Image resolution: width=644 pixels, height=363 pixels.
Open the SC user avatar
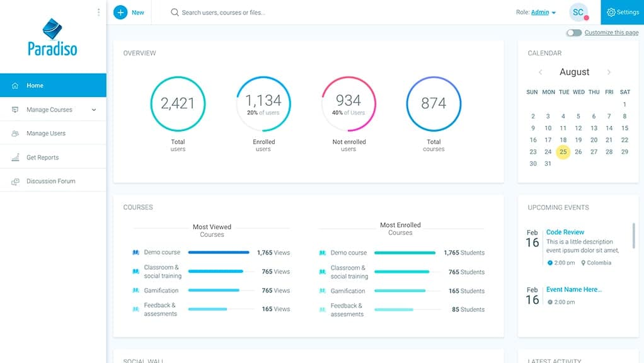tap(578, 13)
